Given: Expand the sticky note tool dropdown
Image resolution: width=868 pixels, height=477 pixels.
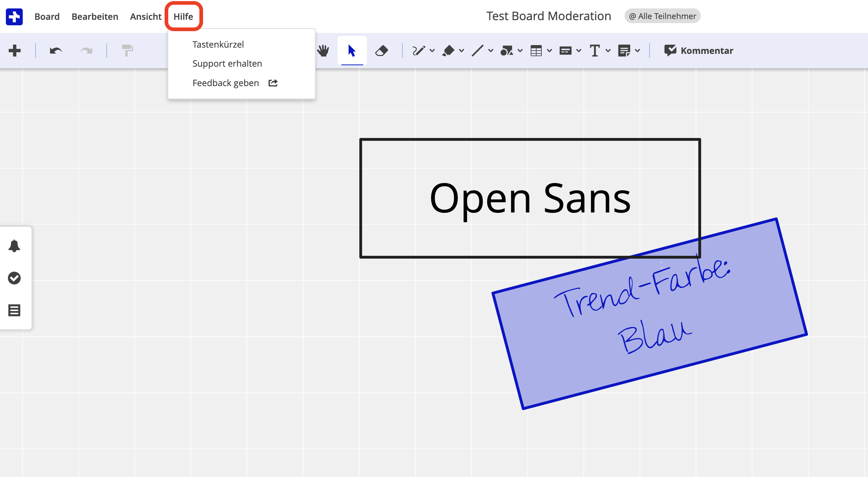Looking at the screenshot, I should click(x=637, y=51).
